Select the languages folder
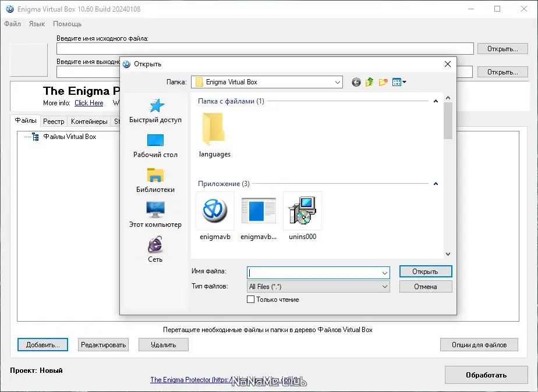This screenshot has height=392, width=538. point(214,135)
